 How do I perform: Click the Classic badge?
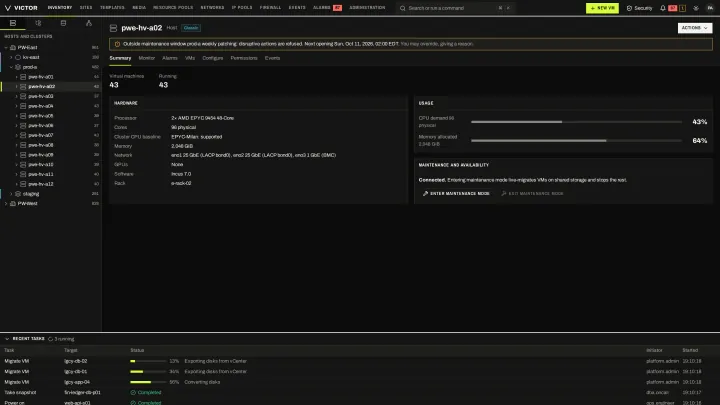[x=191, y=28]
